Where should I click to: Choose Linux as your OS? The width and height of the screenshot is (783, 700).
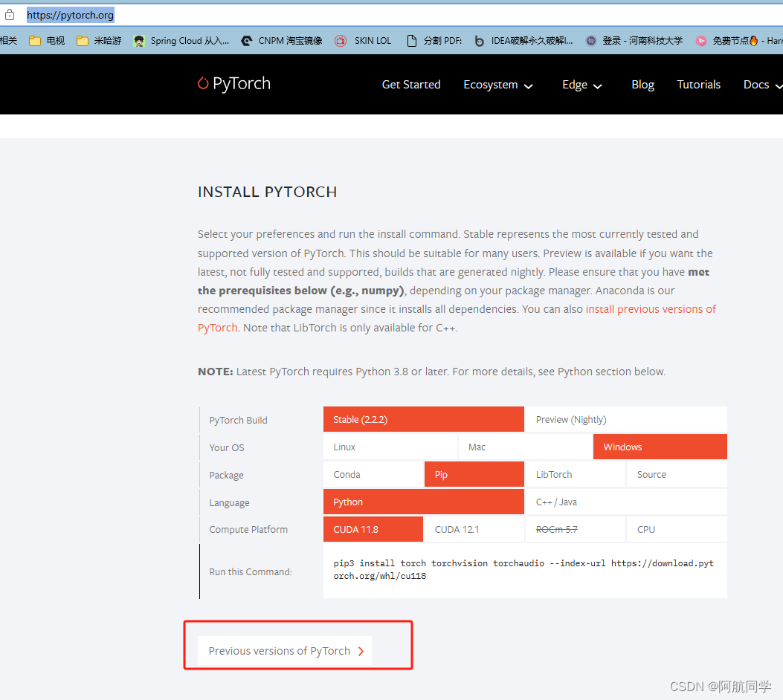(390, 447)
